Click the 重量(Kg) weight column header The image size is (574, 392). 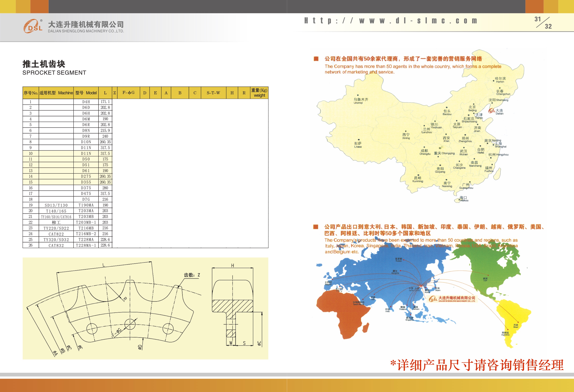[259, 93]
